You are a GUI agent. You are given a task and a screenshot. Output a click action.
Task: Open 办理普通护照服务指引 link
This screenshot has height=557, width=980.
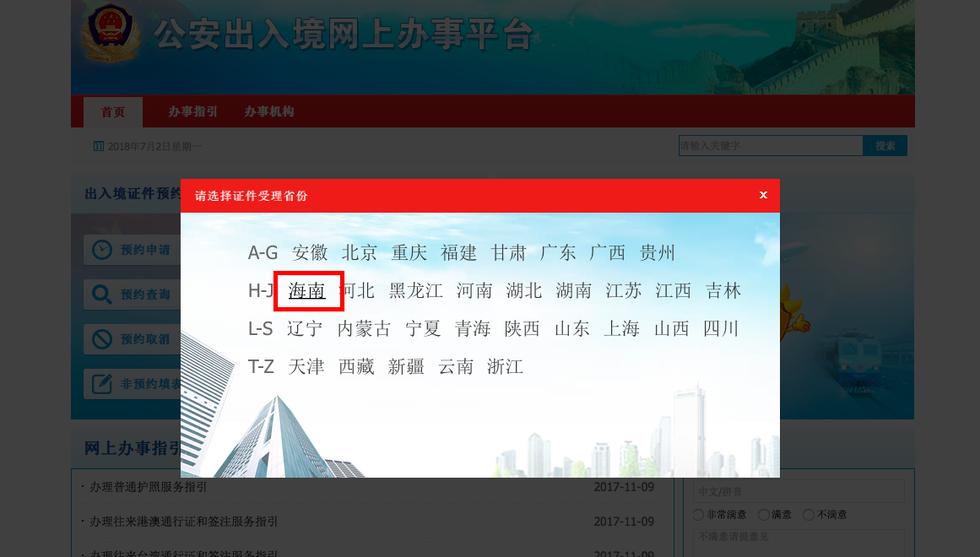coord(148,487)
